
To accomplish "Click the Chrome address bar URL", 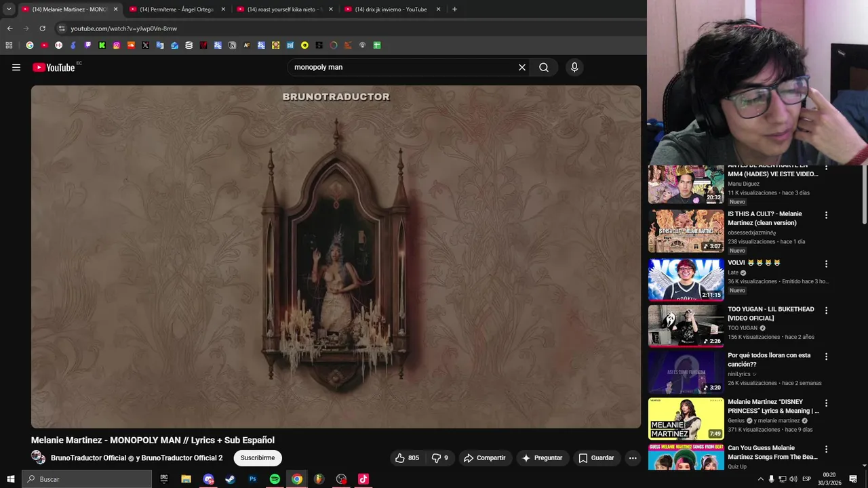I will 124,28.
